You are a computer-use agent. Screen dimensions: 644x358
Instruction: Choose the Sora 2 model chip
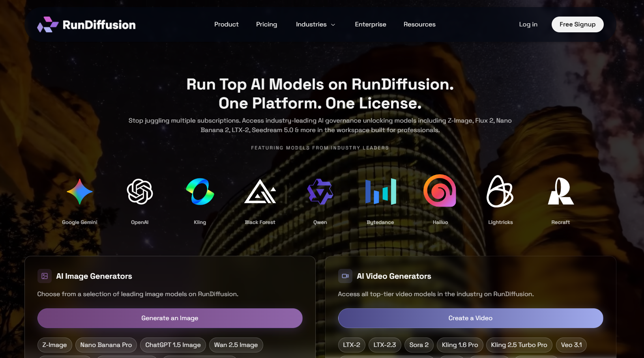(x=419, y=345)
